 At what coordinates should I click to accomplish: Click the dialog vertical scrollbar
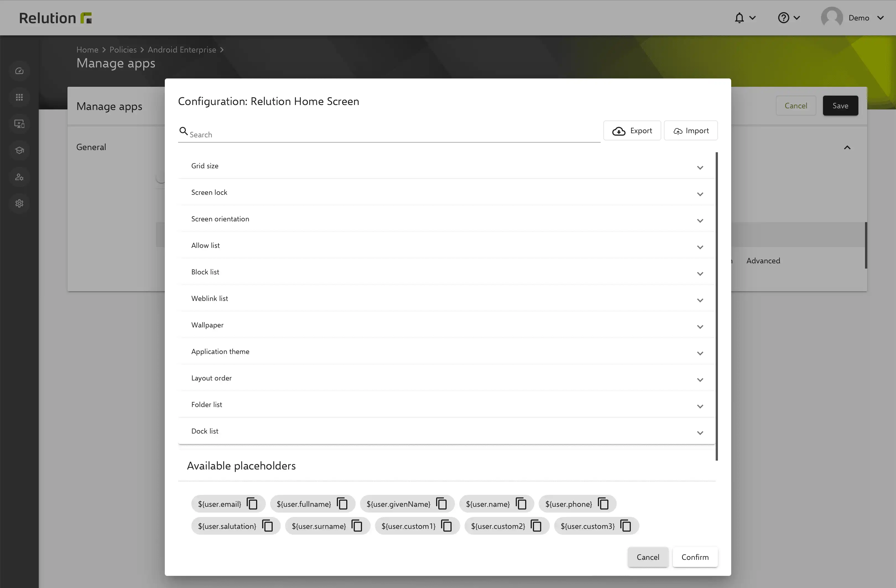pyautogui.click(x=717, y=306)
